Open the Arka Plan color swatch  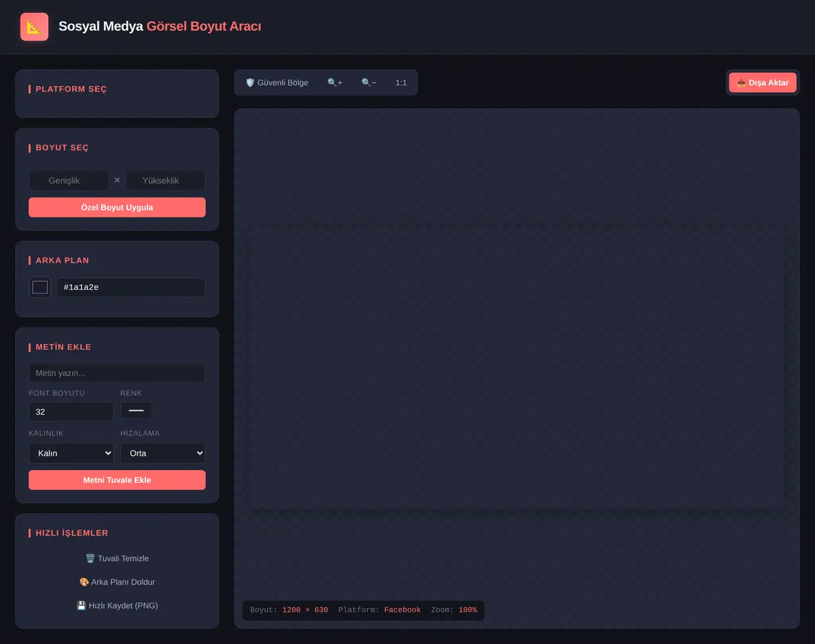coord(40,287)
